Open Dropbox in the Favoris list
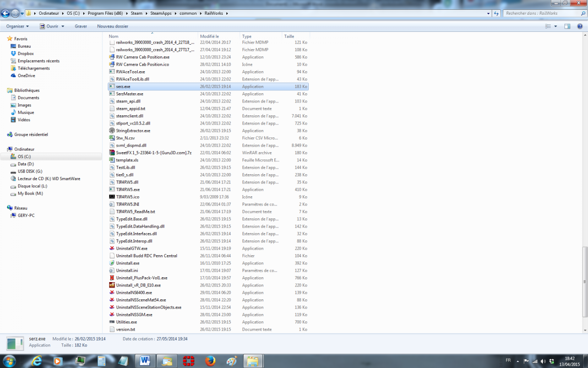 [x=25, y=53]
